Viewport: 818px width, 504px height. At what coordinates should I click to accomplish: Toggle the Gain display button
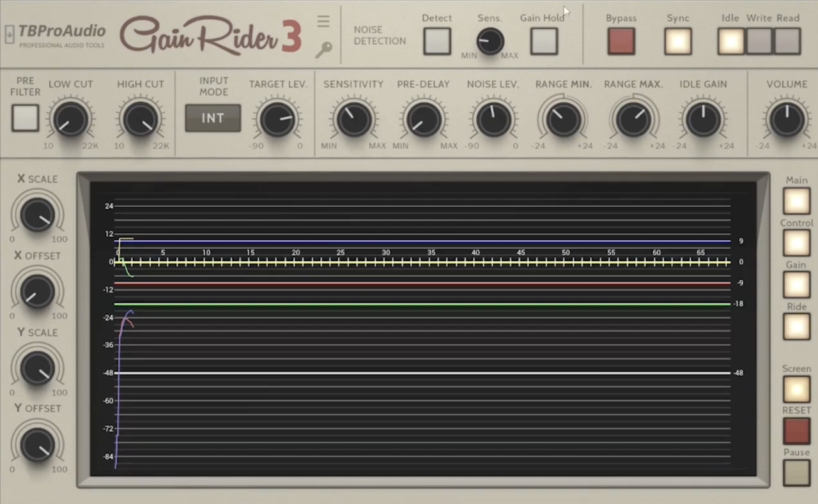click(796, 285)
